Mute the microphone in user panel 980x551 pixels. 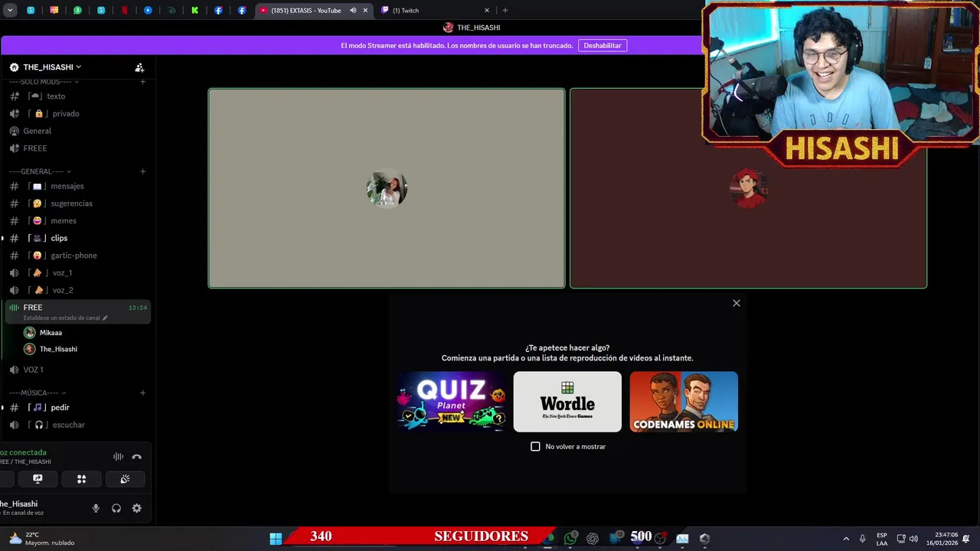[96, 508]
